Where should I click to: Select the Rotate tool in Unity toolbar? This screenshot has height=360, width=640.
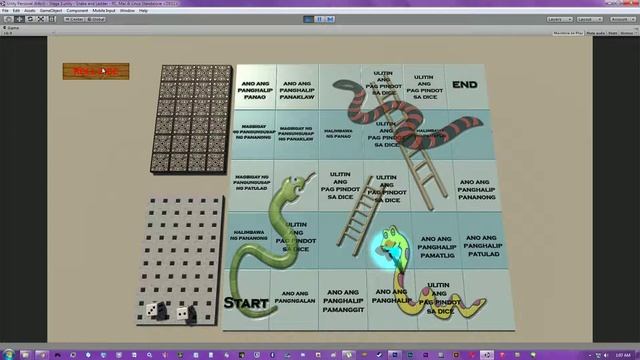(x=30, y=19)
